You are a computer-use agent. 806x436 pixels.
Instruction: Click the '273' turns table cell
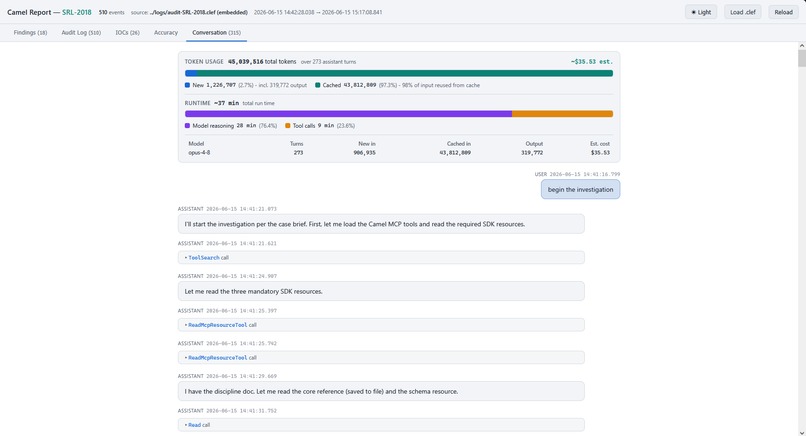[x=298, y=153]
